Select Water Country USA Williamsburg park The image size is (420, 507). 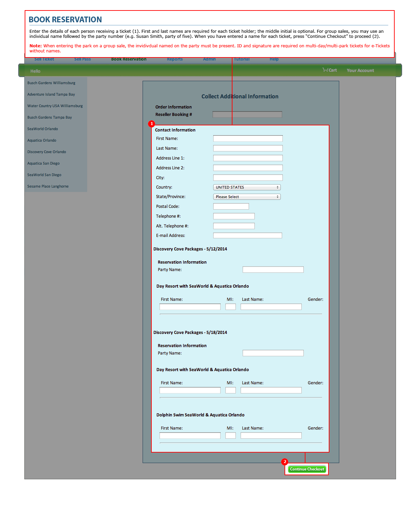(55, 106)
